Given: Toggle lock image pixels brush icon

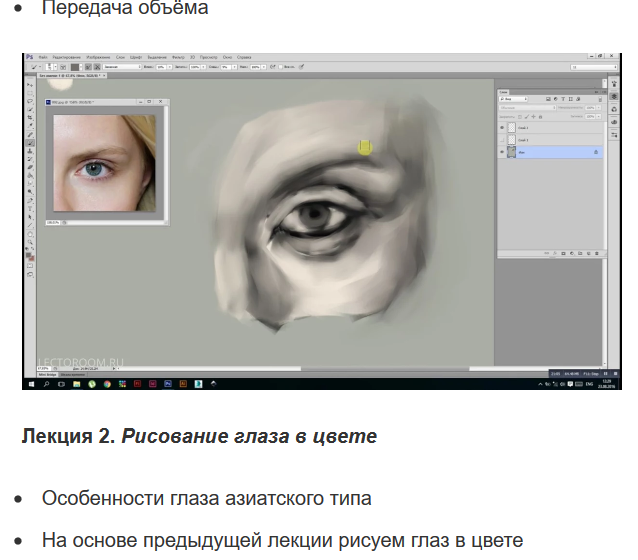Looking at the screenshot, I should [527, 117].
